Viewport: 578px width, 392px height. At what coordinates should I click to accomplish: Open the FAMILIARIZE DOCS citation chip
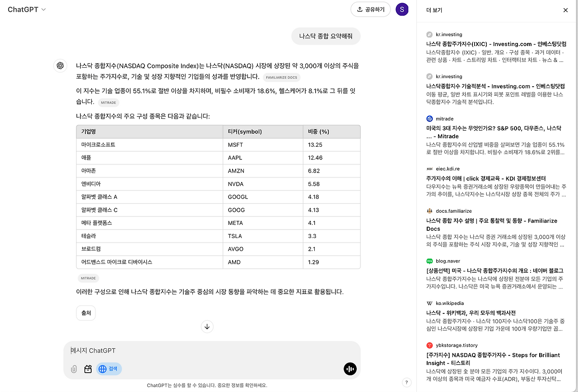[x=281, y=78]
